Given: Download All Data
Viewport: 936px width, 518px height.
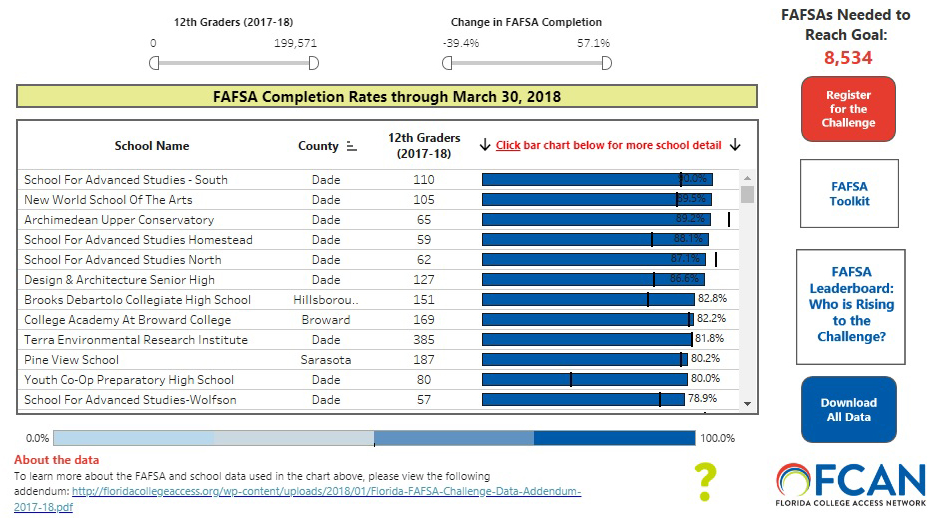Looking at the screenshot, I should pos(848,410).
